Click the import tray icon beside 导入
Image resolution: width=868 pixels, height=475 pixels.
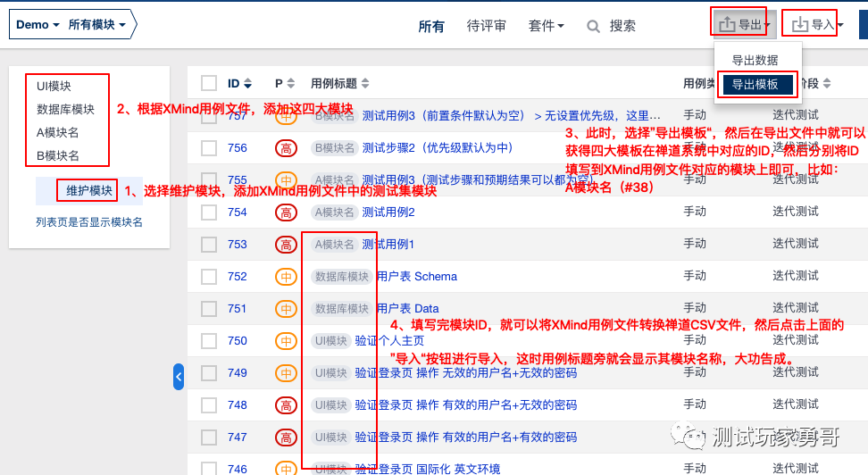pos(800,24)
